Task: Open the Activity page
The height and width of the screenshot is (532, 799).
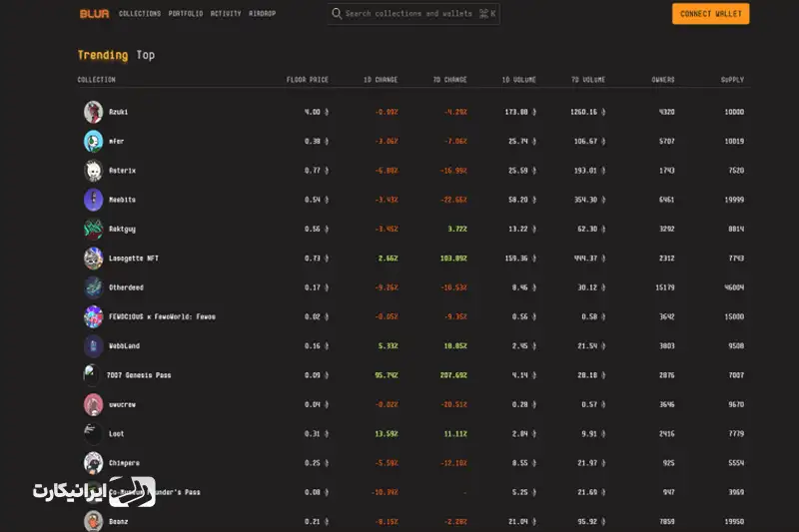Action: 226,14
